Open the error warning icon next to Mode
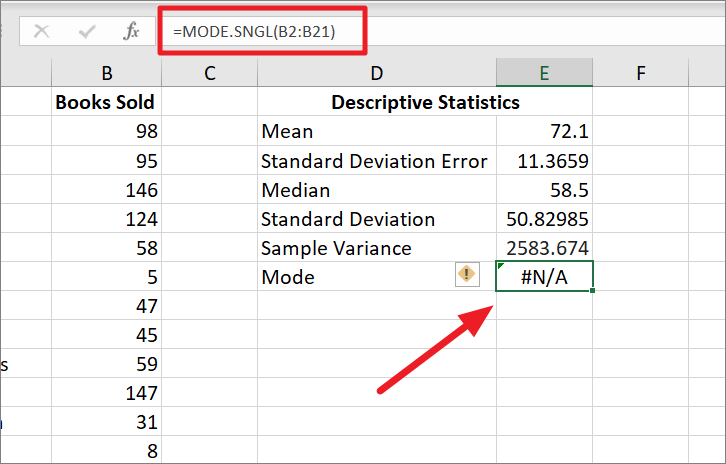This screenshot has width=726, height=464. 467,275
